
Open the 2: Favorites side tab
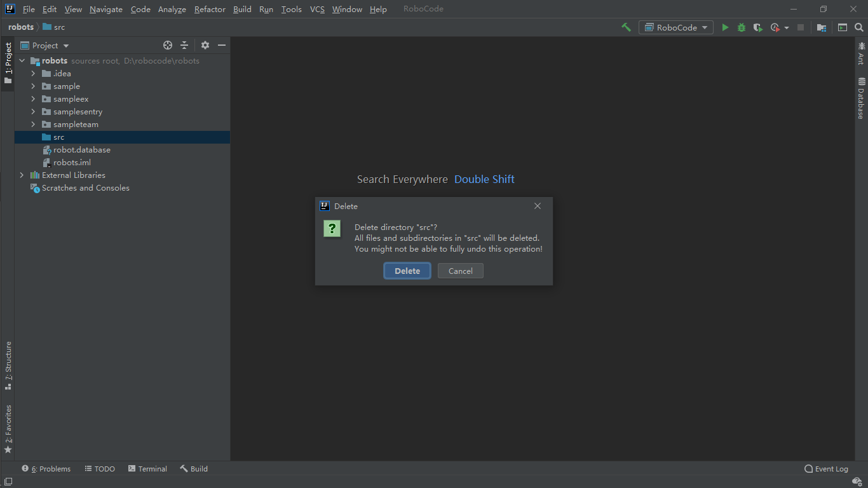[8, 429]
